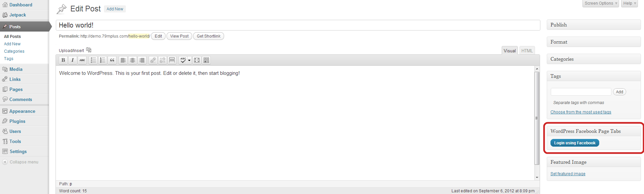Image resolution: width=644 pixels, height=194 pixels.
Task: Expand the Screen Options panel
Action: 601,3
